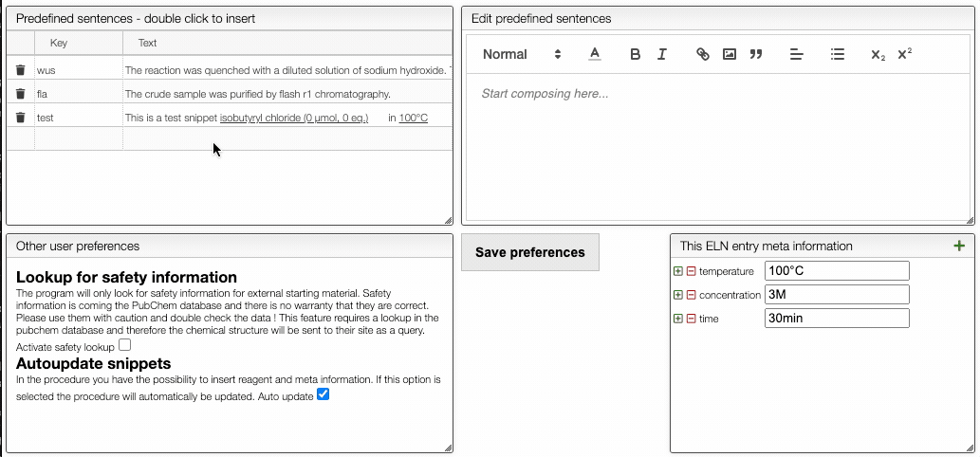Toggle italic formatting in editor
The width and height of the screenshot is (980, 457).
pos(662,54)
